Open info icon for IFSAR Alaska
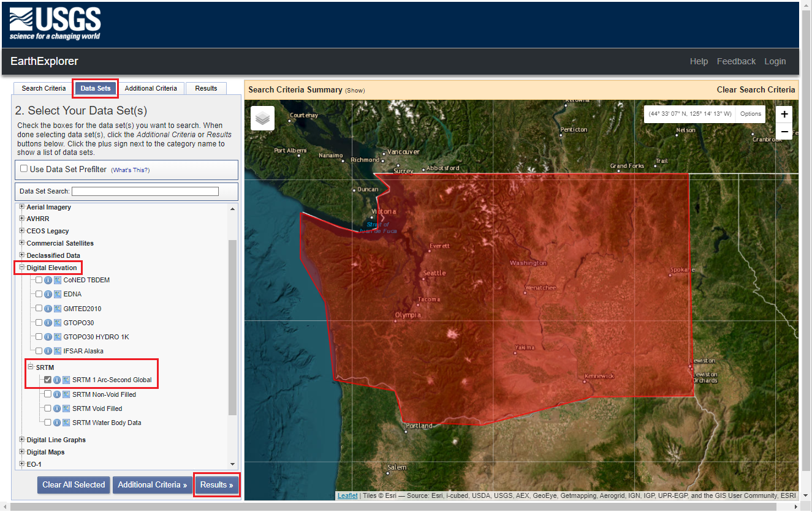The width and height of the screenshot is (812, 512). click(48, 351)
